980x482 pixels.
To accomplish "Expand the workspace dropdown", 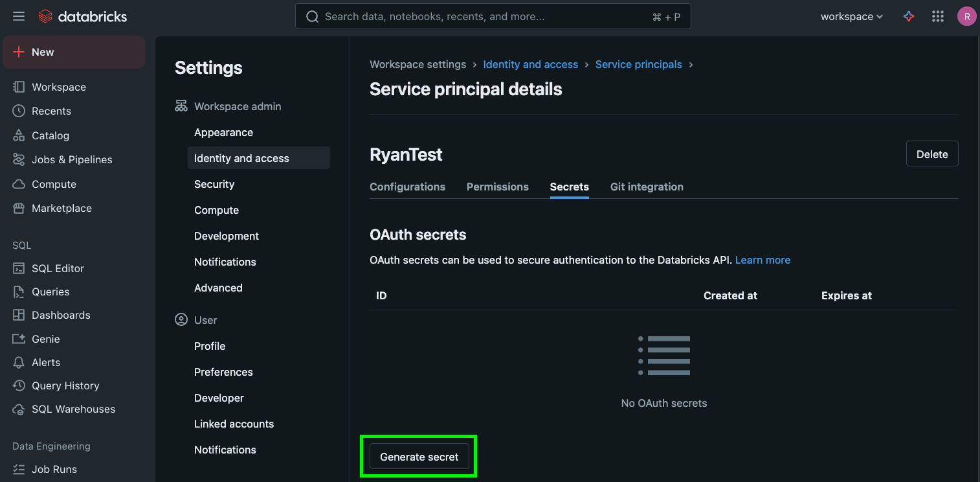I will [851, 17].
